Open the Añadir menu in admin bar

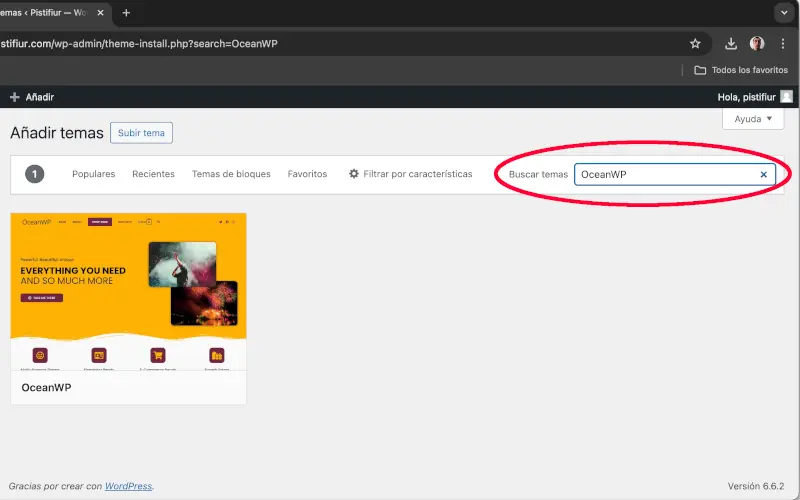coord(32,97)
